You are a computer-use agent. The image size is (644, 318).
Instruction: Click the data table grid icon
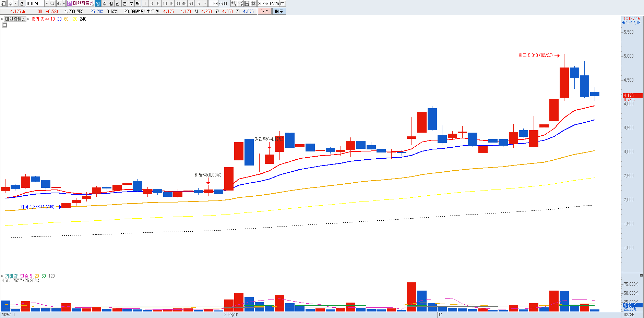tap(4, 25)
